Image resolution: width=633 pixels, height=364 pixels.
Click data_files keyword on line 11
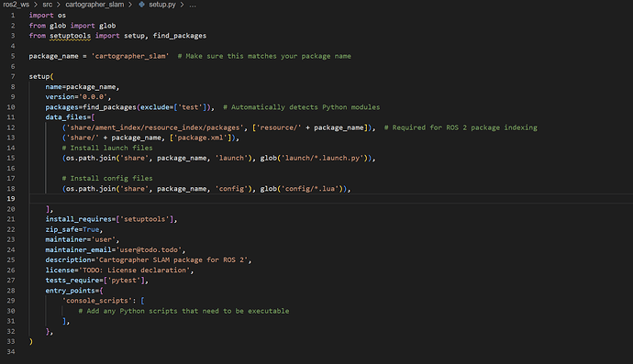coord(66,117)
